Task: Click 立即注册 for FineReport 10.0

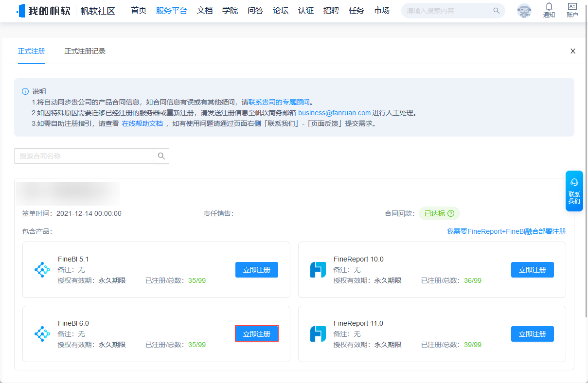Action: pyautogui.click(x=533, y=270)
